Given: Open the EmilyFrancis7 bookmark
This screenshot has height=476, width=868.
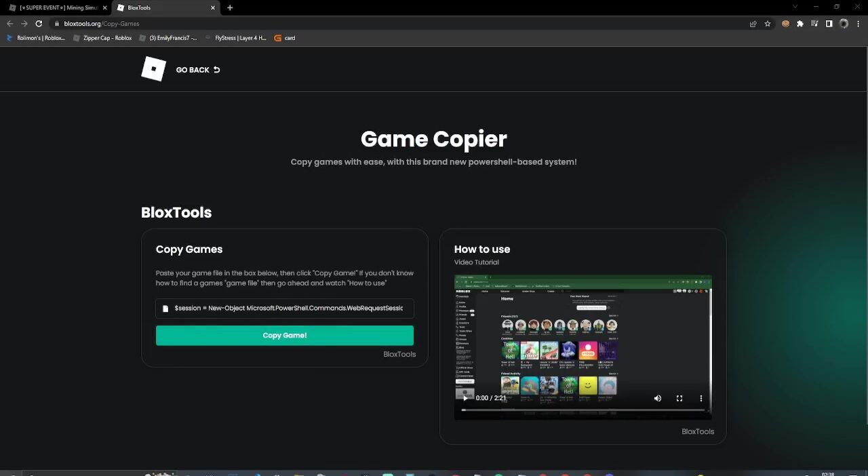Looking at the screenshot, I should point(168,38).
